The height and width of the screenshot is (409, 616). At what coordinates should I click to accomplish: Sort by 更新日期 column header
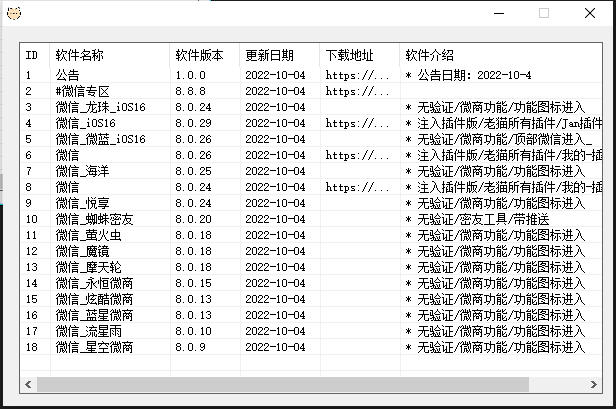tap(280, 55)
